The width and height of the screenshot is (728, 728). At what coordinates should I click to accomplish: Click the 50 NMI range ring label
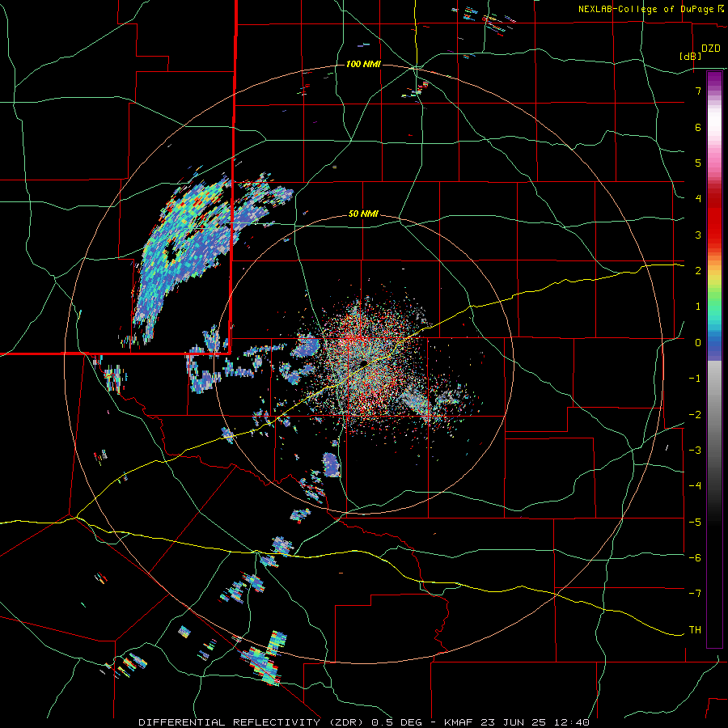363,214
